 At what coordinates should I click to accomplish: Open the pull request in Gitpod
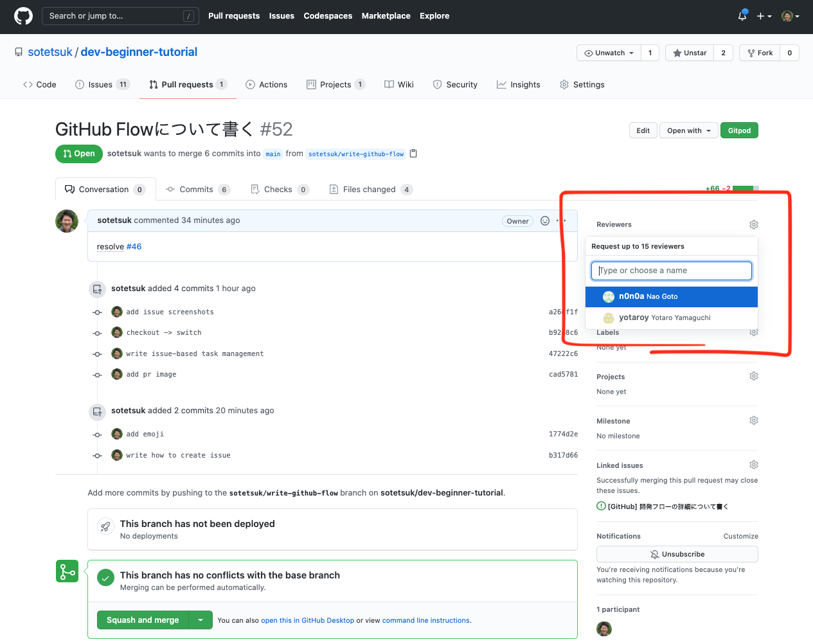pos(739,130)
